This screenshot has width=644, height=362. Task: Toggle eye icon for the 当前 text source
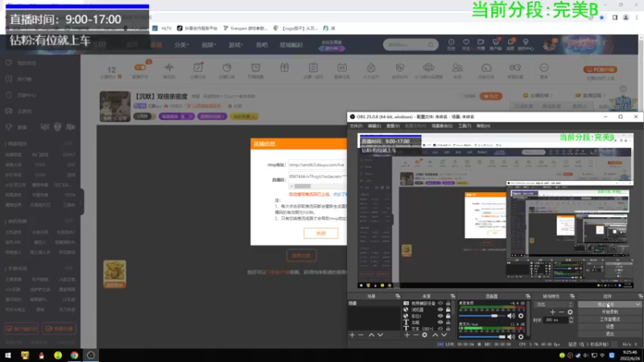point(440,323)
